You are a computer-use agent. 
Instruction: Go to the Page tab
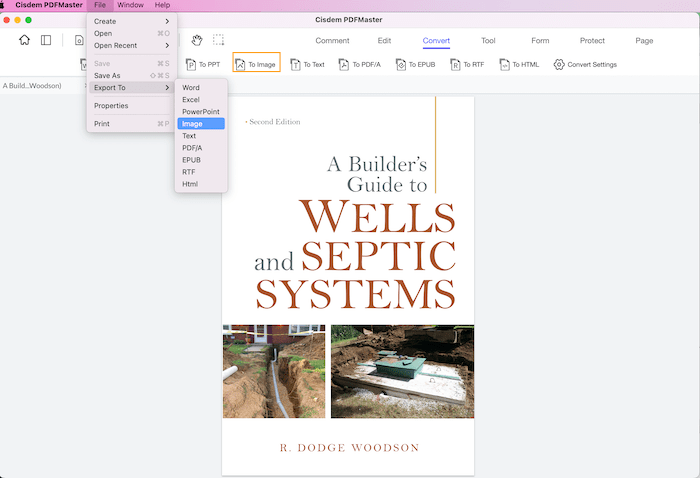pos(644,41)
